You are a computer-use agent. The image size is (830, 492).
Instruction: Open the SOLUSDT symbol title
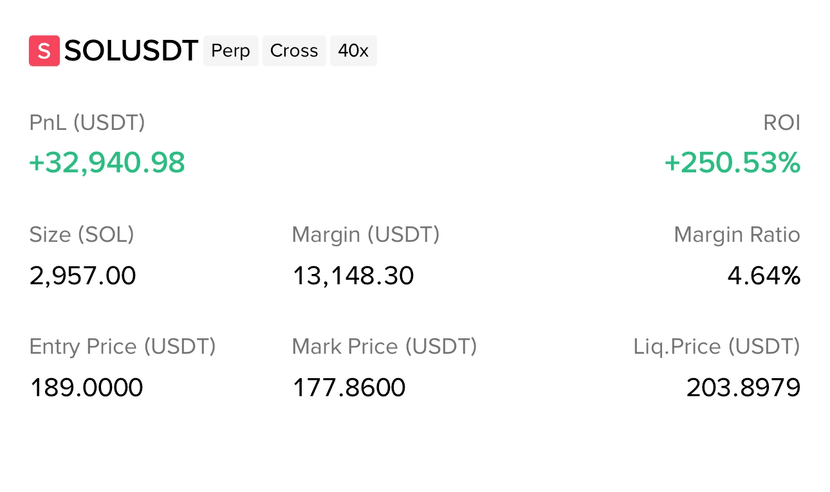pos(131,51)
